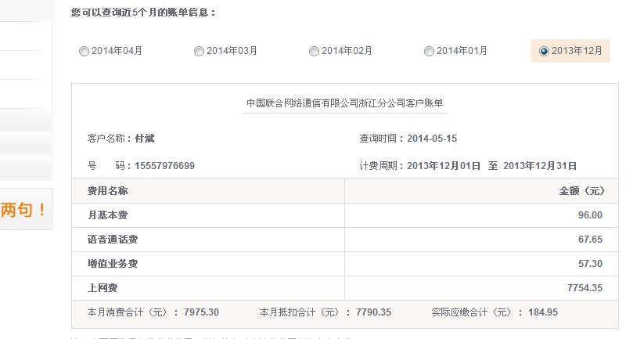Click the phone number 15557976699

click(x=164, y=166)
